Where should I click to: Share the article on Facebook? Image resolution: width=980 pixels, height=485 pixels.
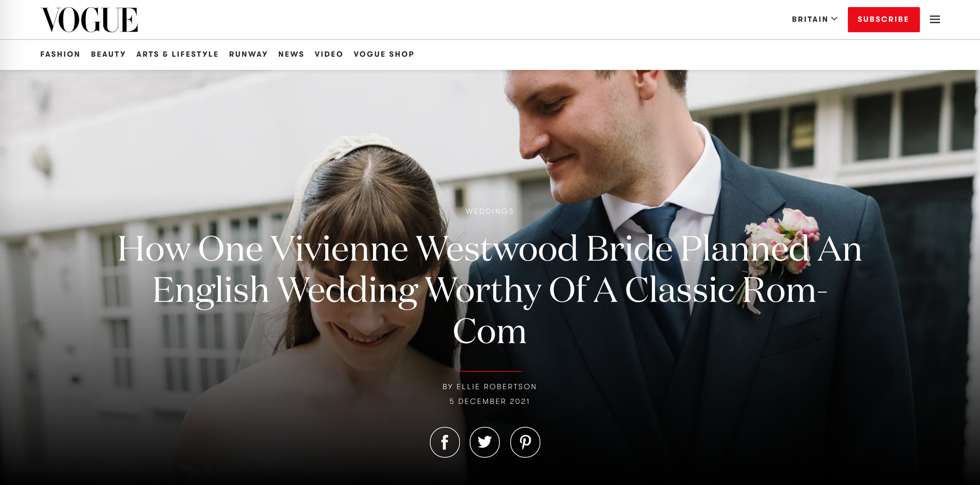[445, 442]
